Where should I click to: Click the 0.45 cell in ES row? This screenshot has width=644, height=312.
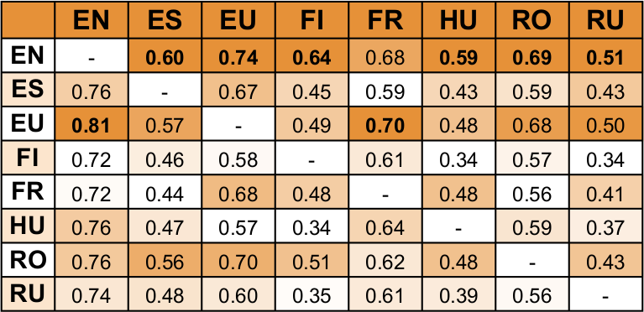click(312, 90)
